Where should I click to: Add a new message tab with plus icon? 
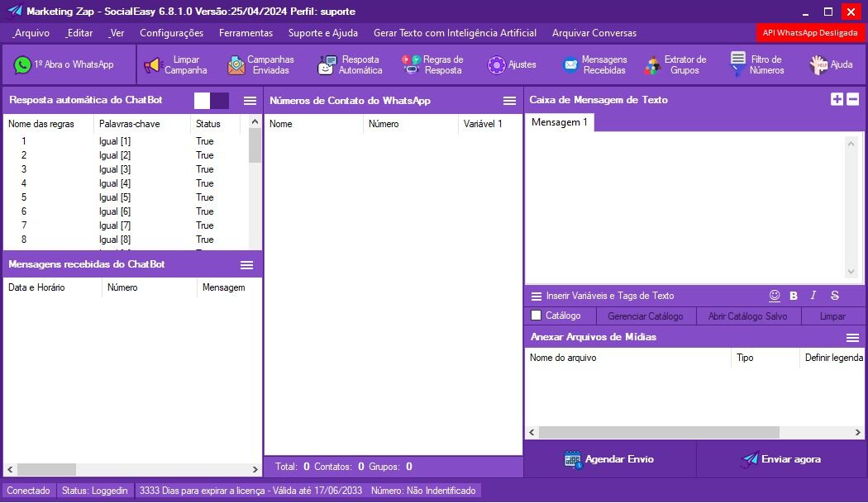click(x=837, y=99)
